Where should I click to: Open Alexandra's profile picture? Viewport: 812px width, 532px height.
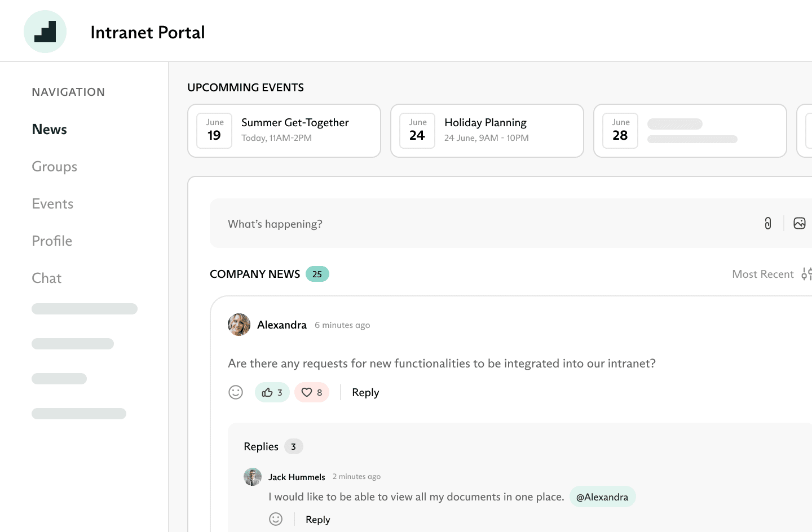239,325
